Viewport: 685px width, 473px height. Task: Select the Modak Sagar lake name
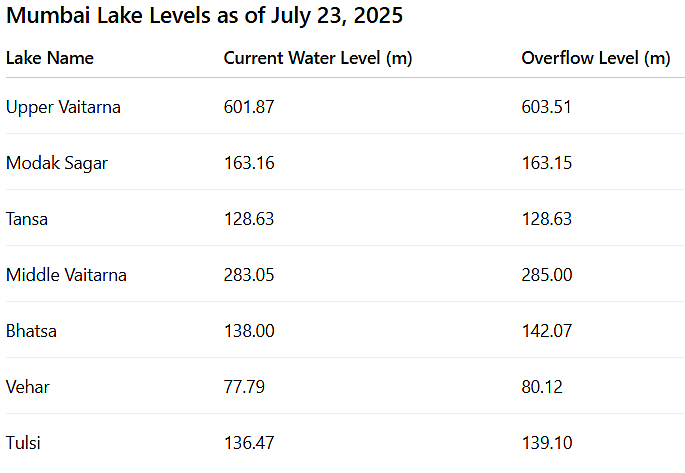[x=57, y=163]
